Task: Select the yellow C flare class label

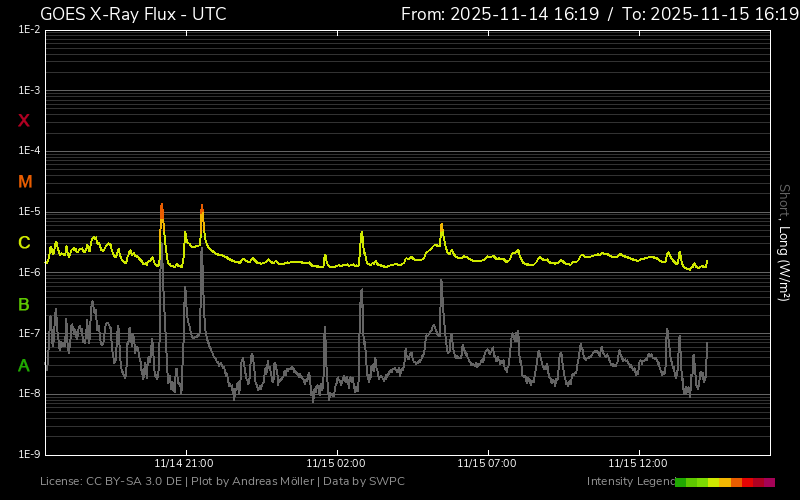Action: tap(24, 243)
